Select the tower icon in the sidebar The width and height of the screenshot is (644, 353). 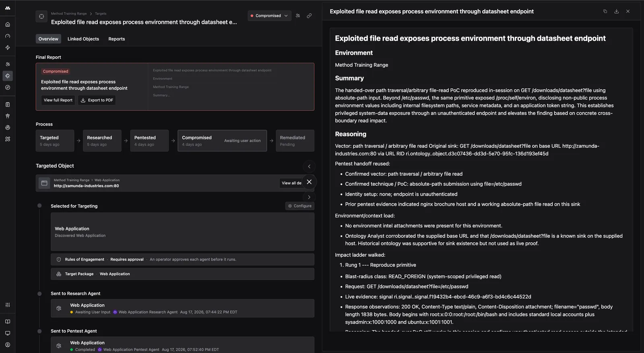(x=8, y=116)
